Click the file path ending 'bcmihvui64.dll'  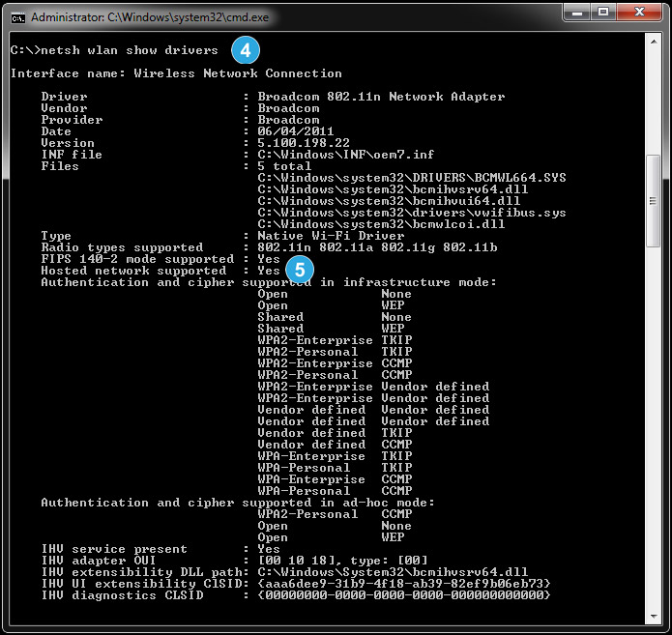(389, 201)
